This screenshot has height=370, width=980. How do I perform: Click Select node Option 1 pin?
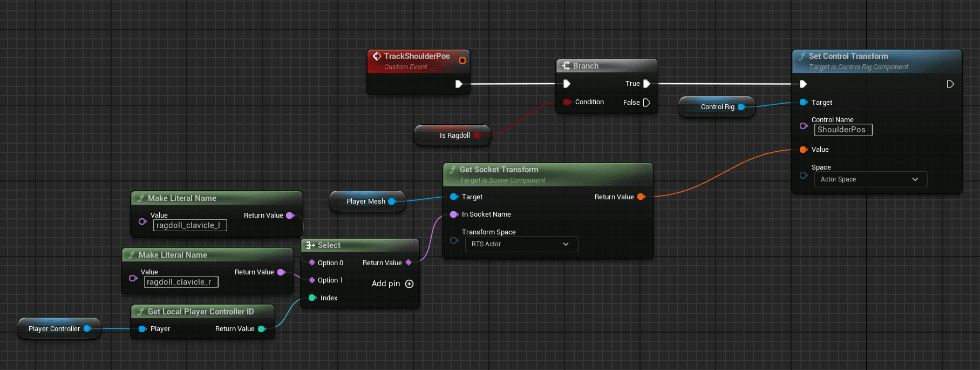tap(312, 280)
